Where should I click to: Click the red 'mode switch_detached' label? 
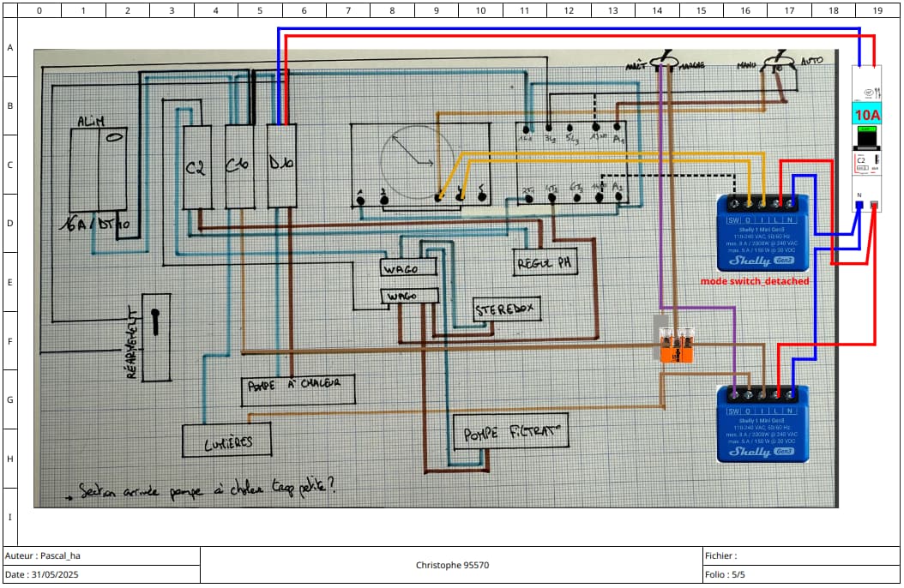pos(755,281)
